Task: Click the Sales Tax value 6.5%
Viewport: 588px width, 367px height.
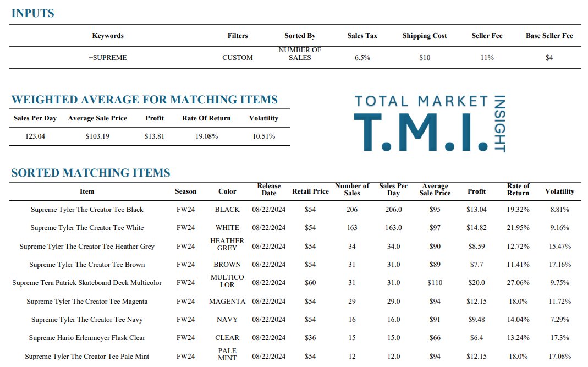Action: point(361,57)
